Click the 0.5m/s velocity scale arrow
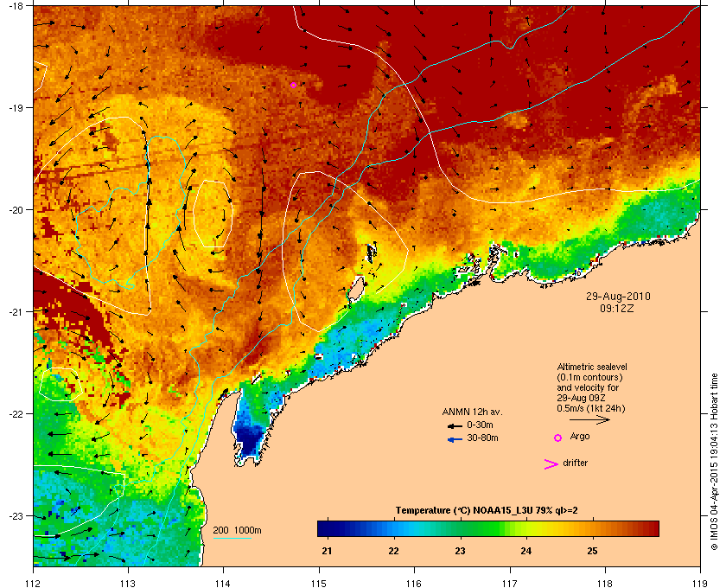Viewport: 726px width, 588px height. click(589, 419)
